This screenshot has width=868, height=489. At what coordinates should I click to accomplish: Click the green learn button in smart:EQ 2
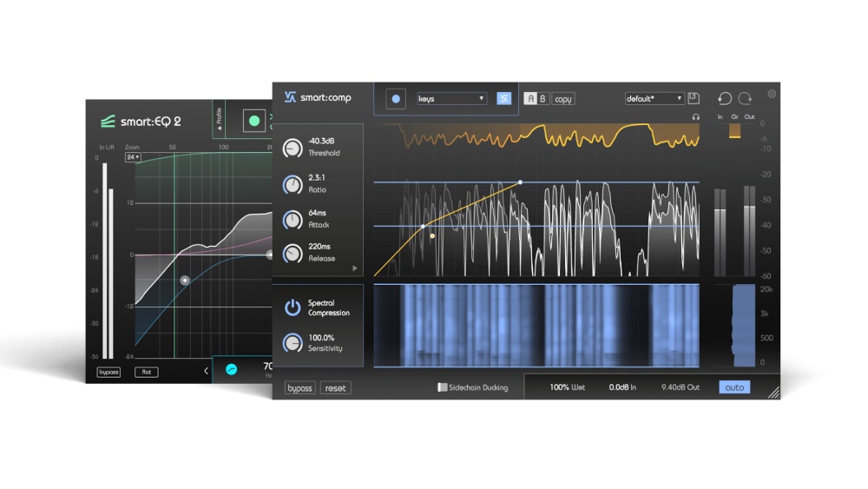coord(254,121)
